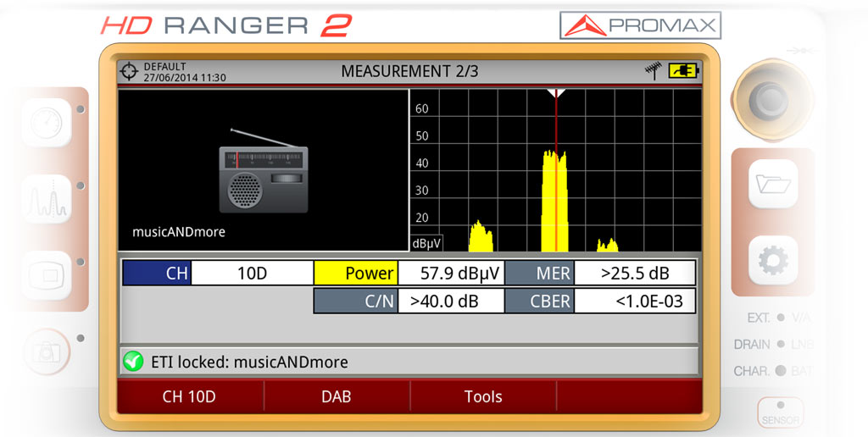
Task: Click the battery charging indicator icon
Action: pos(684,71)
